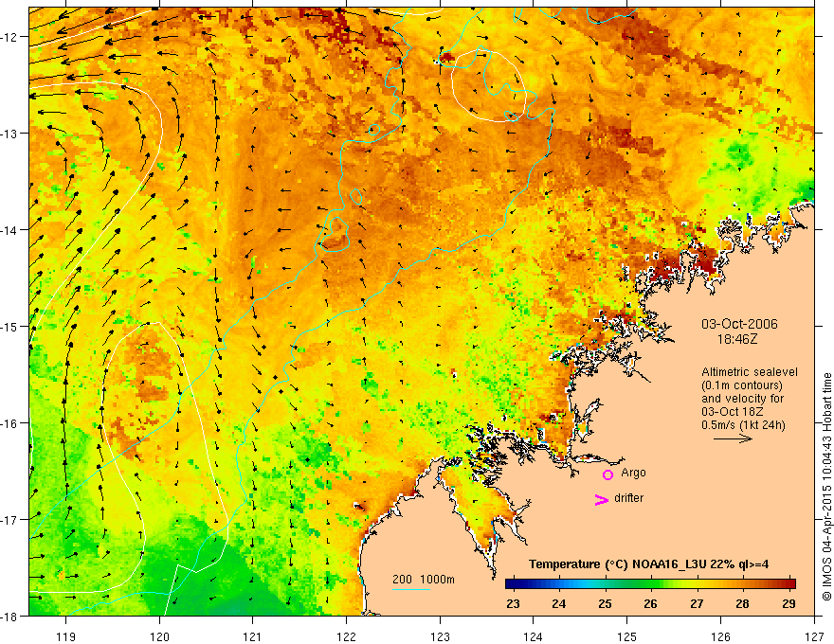Click the time text 18:46Z

tap(737, 338)
